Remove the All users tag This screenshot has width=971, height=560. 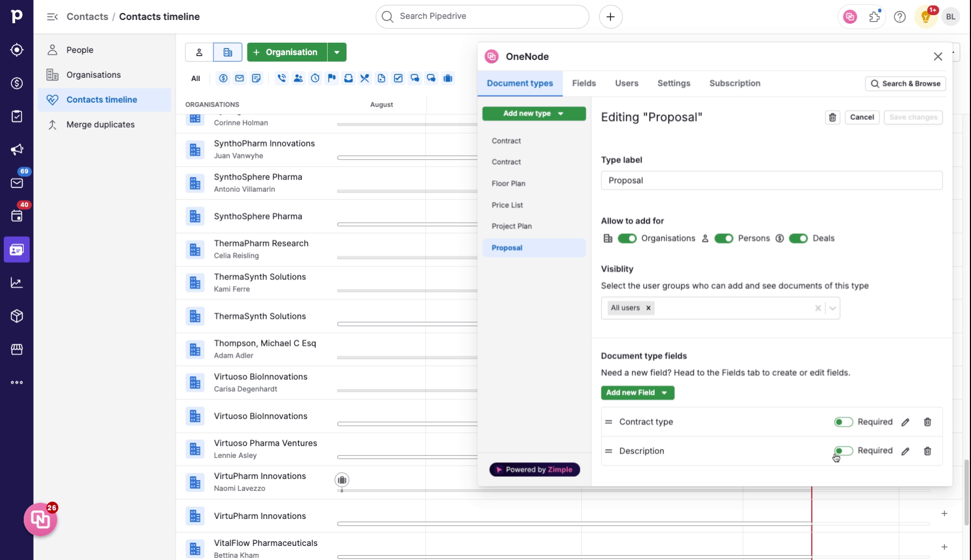648,308
